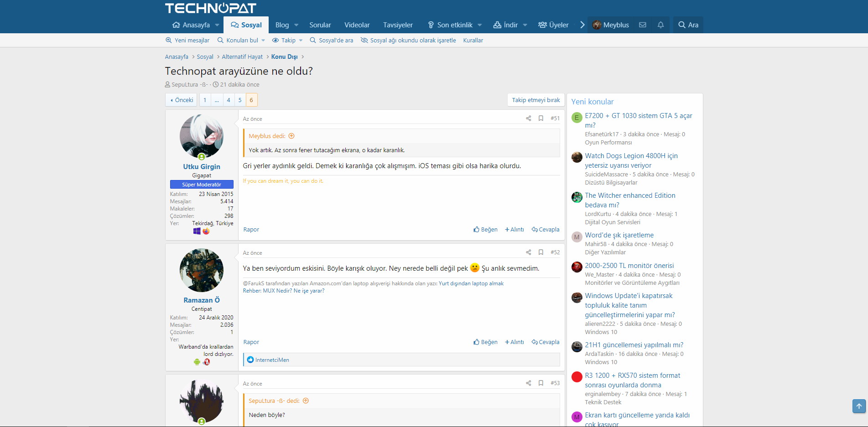The height and width of the screenshot is (427, 868).
Task: Open Ramazan Ö's avatar
Action: [x=202, y=270]
